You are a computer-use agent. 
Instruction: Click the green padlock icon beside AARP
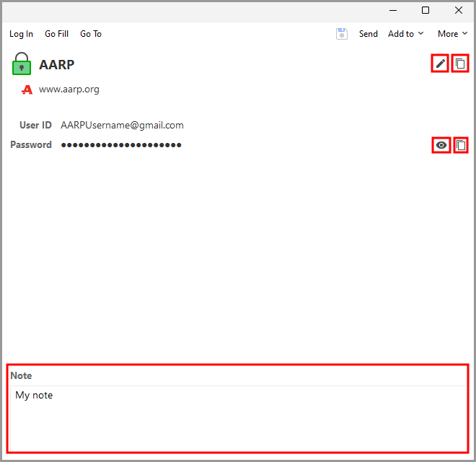click(22, 64)
